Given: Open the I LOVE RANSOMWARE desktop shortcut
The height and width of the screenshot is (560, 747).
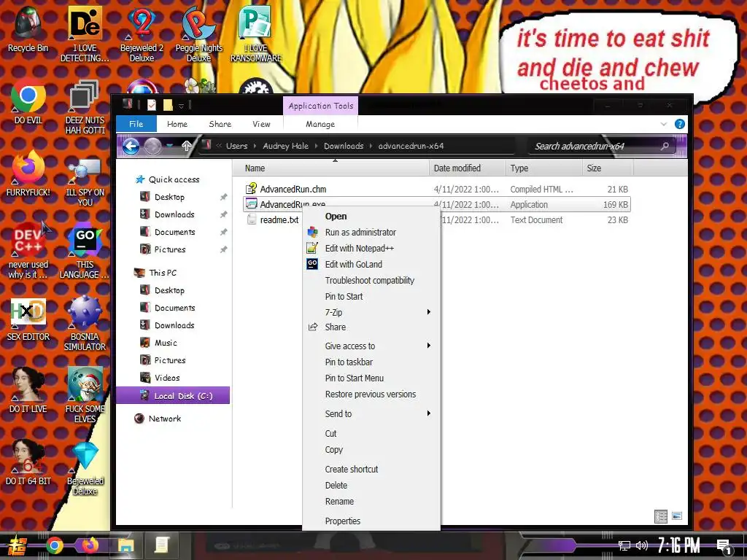Looking at the screenshot, I should tap(256, 34).
